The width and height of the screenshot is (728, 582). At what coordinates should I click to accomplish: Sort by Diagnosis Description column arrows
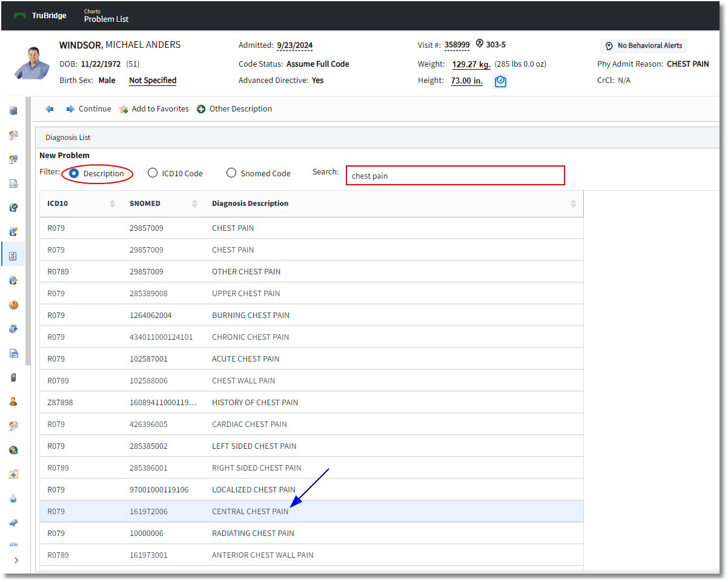click(x=574, y=203)
